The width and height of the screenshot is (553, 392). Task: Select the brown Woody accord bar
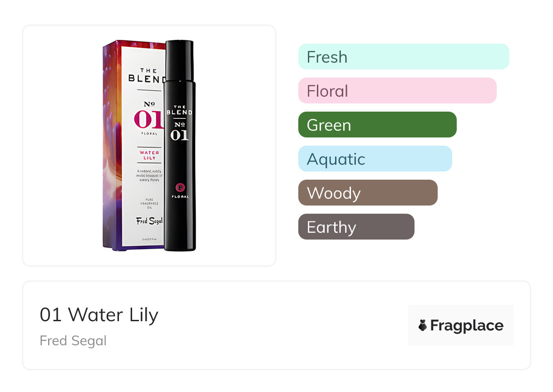367,193
